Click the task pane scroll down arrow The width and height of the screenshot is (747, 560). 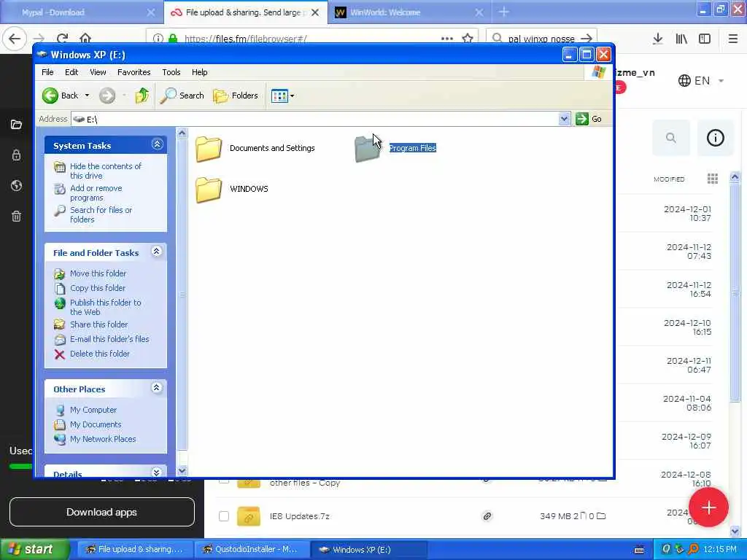coord(182,471)
